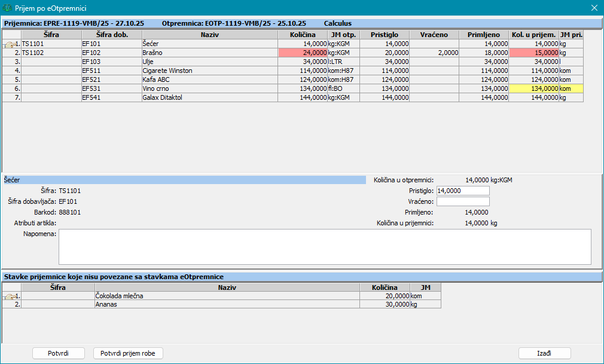Select the Cigarete Winston row

(x=209, y=71)
